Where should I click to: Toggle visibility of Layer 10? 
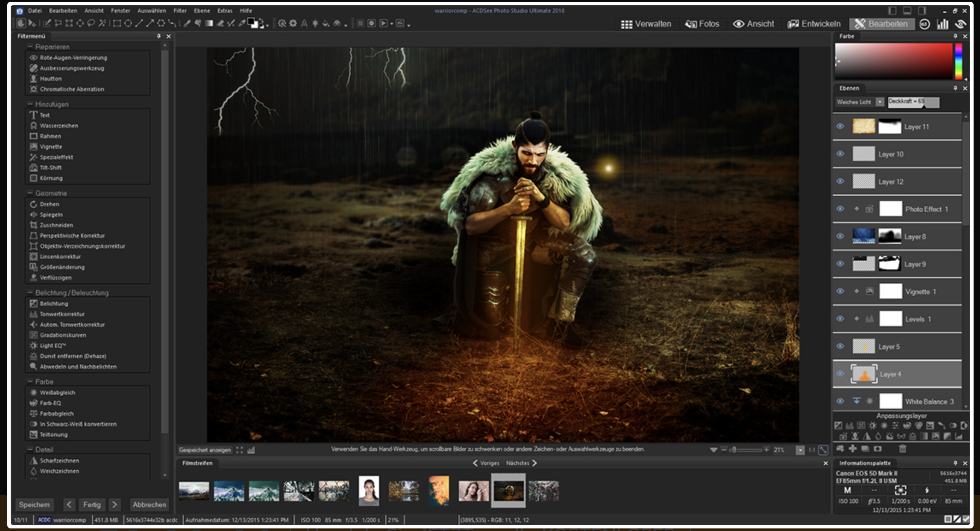[840, 153]
